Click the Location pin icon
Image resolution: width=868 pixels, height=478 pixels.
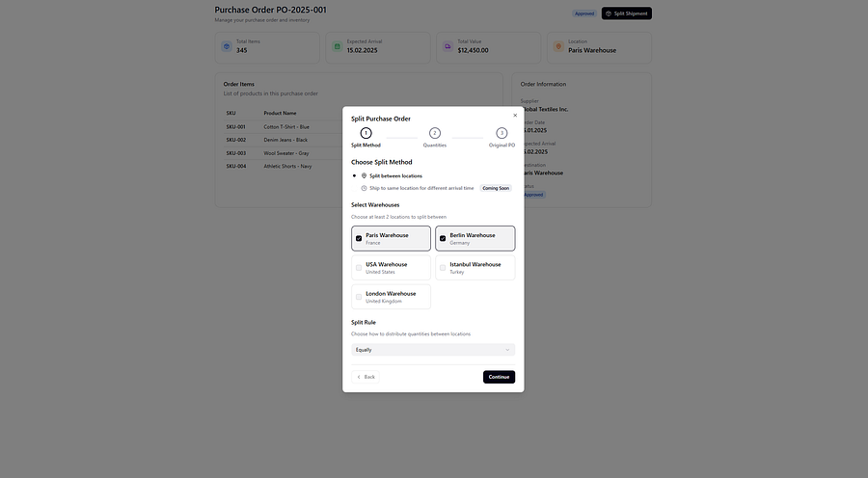(x=558, y=46)
